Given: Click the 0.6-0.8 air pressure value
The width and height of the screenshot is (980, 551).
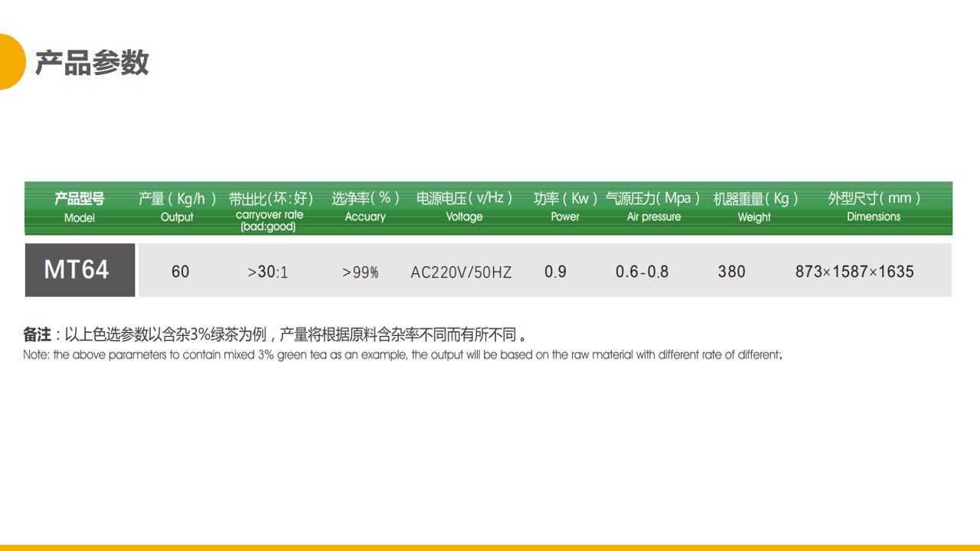Looking at the screenshot, I should [x=643, y=271].
